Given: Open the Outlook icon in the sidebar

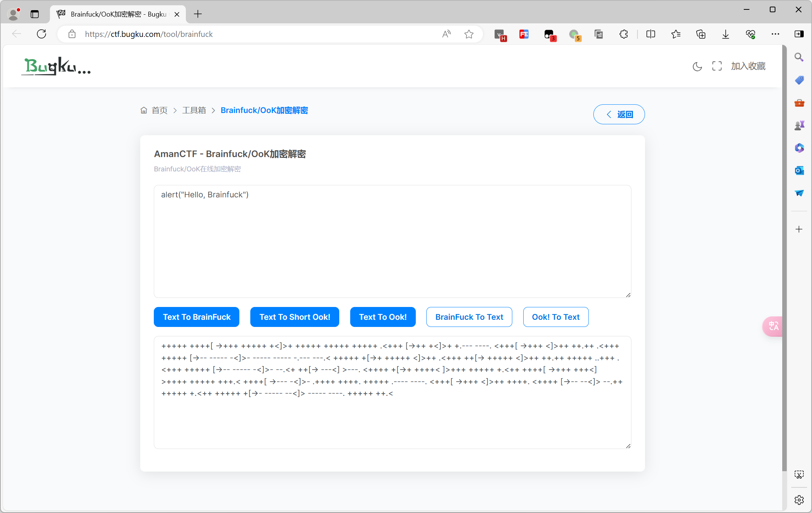Looking at the screenshot, I should click(799, 171).
